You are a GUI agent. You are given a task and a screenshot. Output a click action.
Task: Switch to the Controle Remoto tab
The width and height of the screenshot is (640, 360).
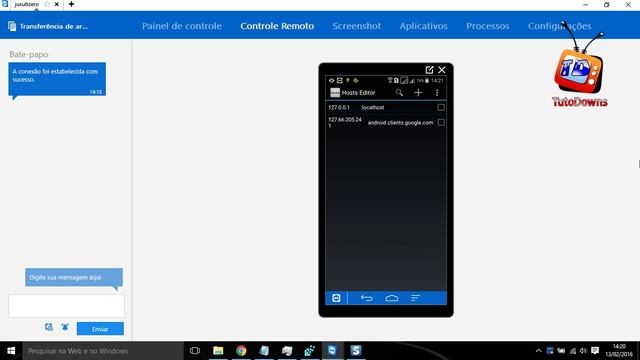point(277,26)
